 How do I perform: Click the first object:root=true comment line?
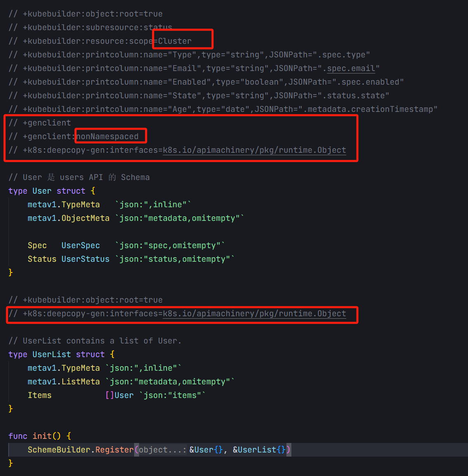[x=85, y=14]
